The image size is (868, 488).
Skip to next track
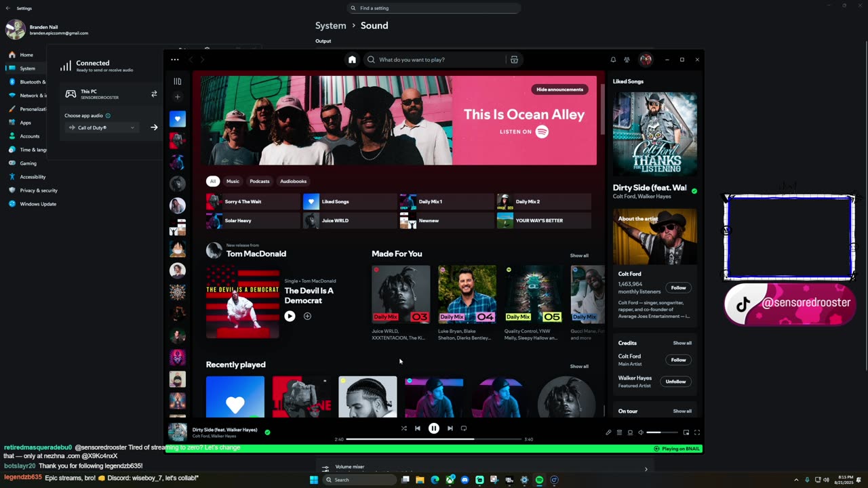tap(450, 428)
